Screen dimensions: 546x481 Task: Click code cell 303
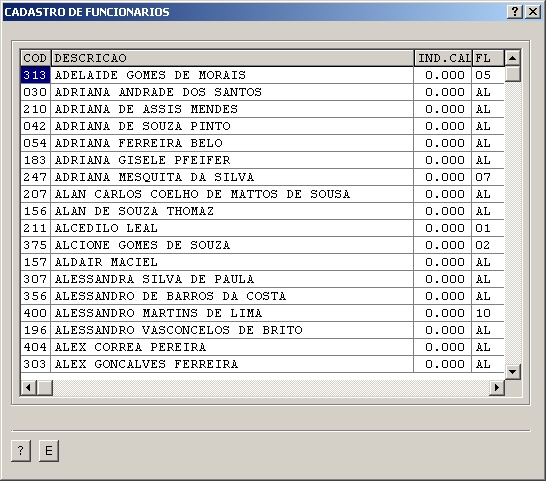click(36, 364)
